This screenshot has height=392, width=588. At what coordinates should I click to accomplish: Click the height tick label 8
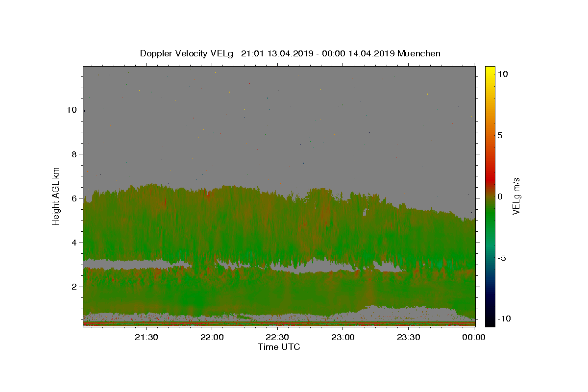(x=74, y=154)
